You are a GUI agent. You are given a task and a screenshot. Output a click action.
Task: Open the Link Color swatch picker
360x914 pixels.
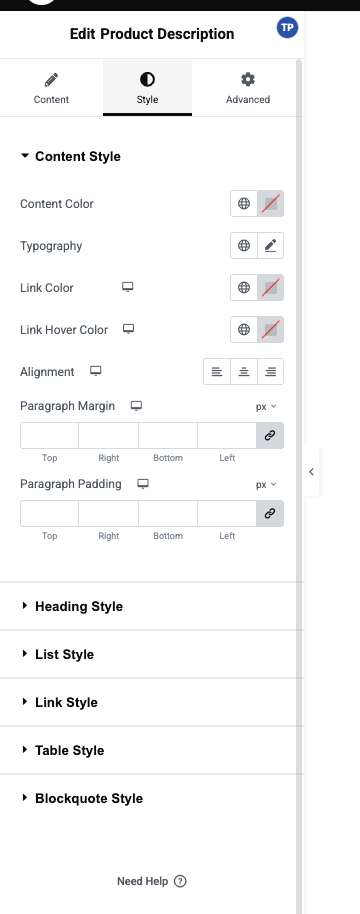click(270, 288)
